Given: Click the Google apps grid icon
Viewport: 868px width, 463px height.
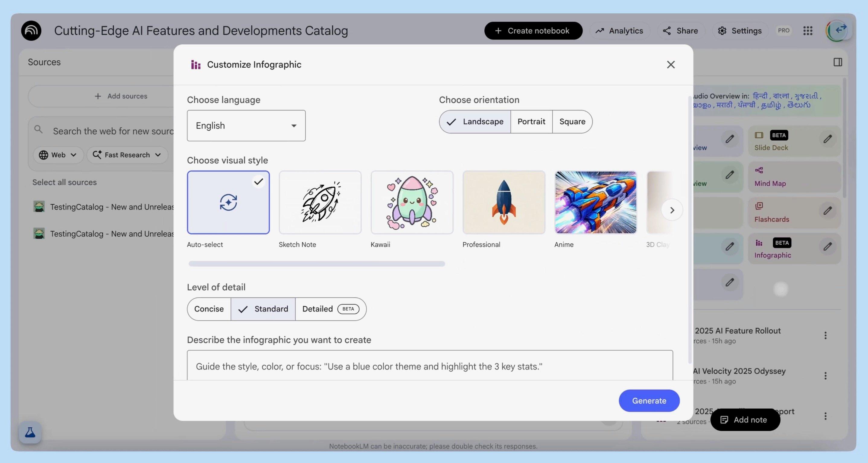Looking at the screenshot, I should point(808,31).
